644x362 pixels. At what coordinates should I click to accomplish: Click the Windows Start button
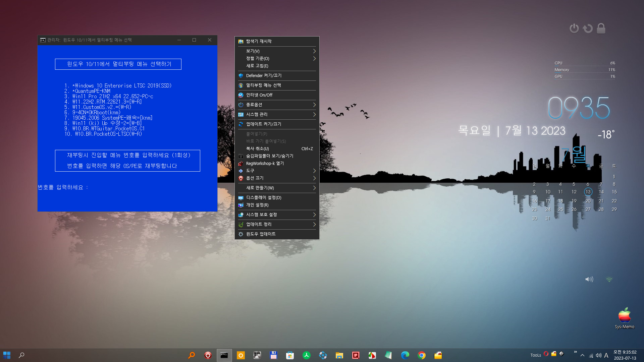click(x=7, y=355)
